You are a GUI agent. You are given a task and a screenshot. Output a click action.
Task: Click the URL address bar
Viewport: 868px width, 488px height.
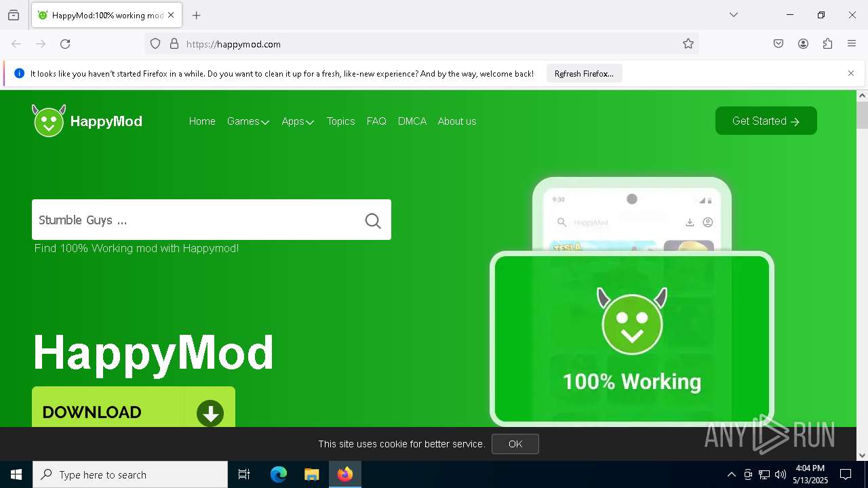point(420,44)
